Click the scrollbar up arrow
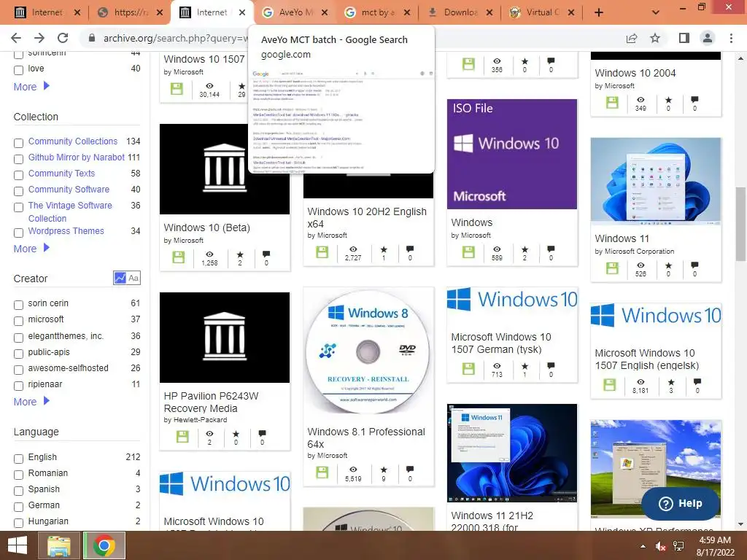The height and width of the screenshot is (560, 747). pos(740,58)
